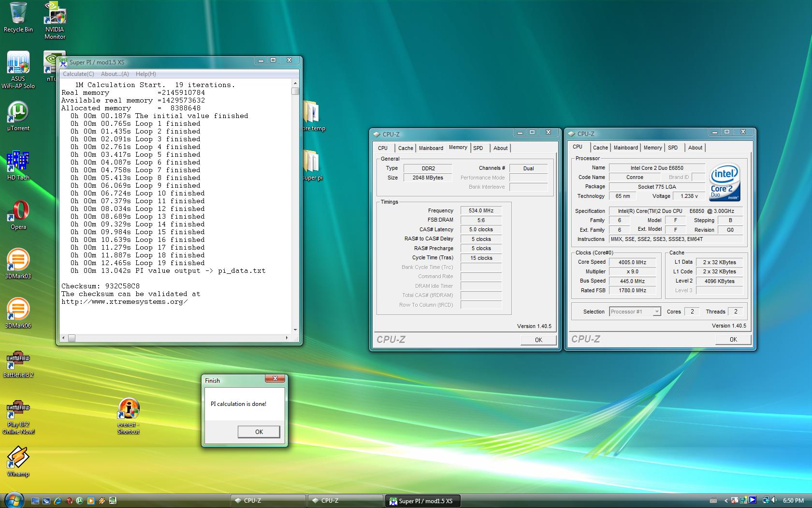Click the FSB:DRAM value 5:6
812x508 pixels.
[x=481, y=220]
